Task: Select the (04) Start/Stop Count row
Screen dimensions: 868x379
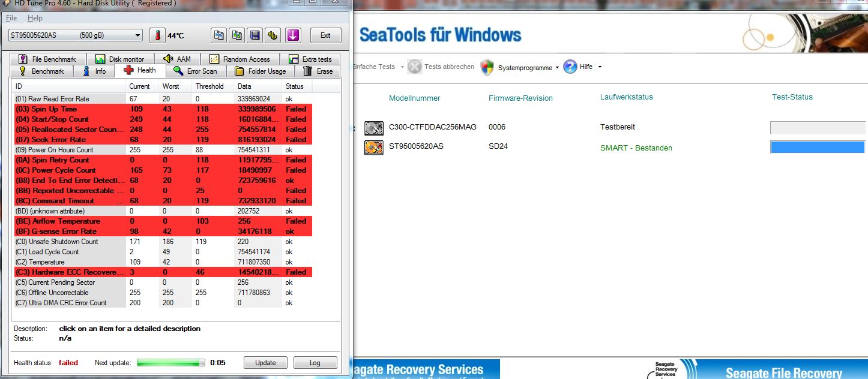Action: (163, 119)
